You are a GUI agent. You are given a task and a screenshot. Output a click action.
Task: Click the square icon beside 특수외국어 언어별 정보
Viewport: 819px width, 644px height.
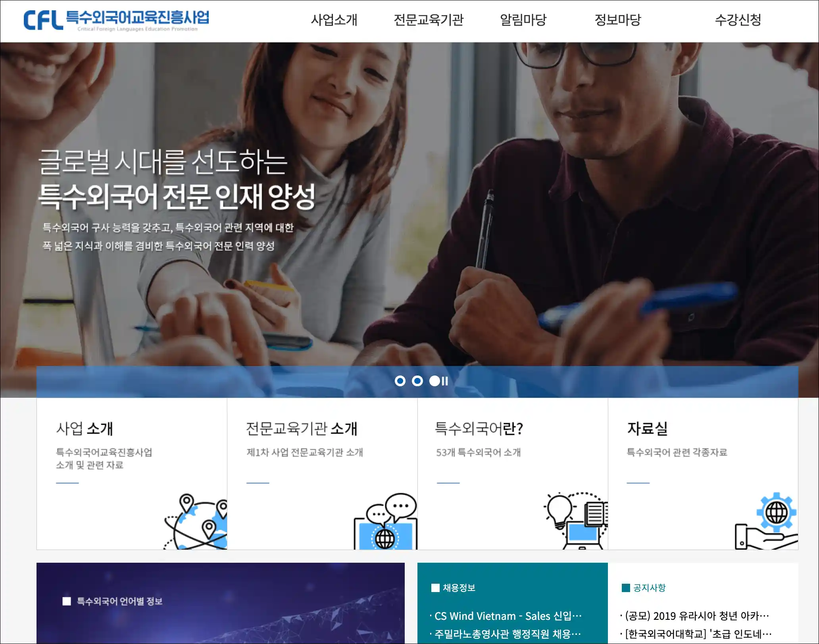coord(67,601)
